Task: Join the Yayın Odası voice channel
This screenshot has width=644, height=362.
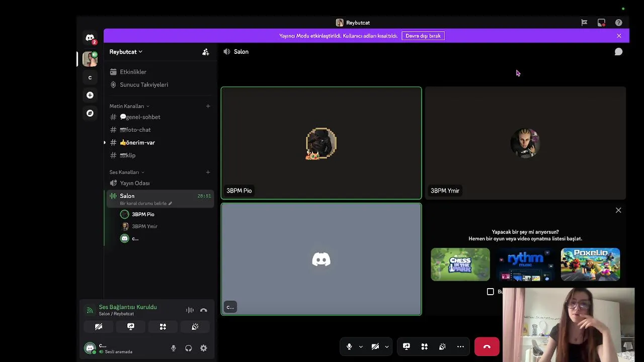Action: (x=160, y=183)
